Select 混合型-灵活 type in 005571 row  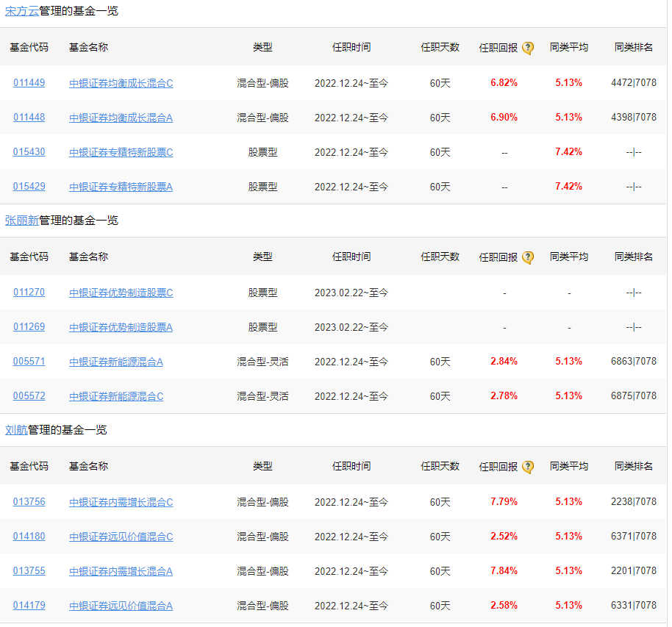262,362
